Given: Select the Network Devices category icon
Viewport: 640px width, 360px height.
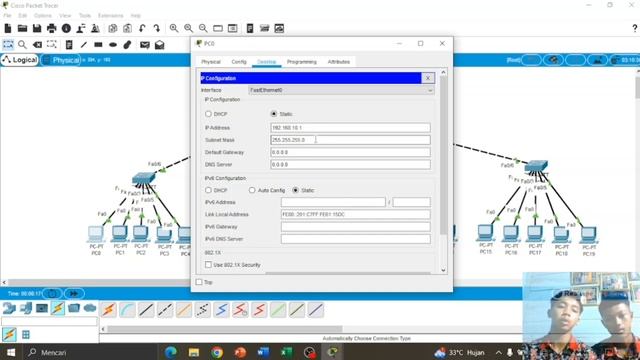Looking at the screenshot, I should (x=9, y=308).
